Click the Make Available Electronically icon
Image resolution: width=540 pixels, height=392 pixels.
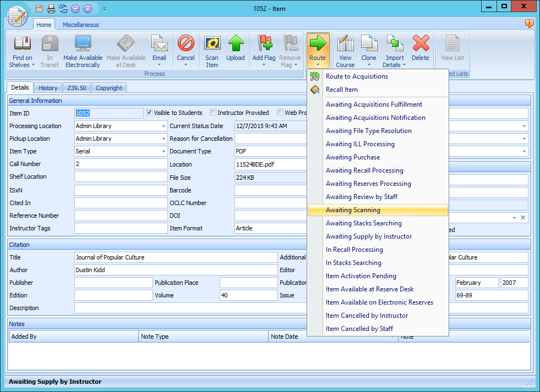tap(83, 49)
